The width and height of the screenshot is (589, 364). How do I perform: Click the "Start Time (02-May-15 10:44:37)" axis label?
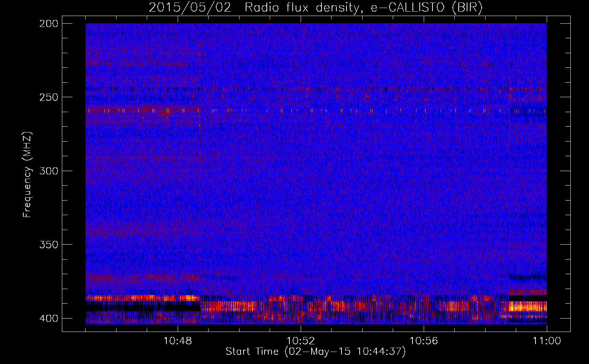coord(315,352)
